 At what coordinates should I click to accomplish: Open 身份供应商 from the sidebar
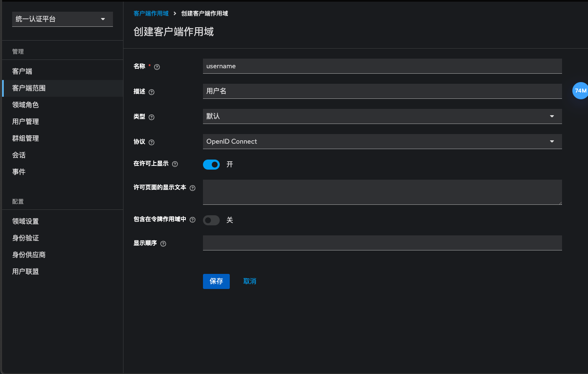[x=29, y=255]
